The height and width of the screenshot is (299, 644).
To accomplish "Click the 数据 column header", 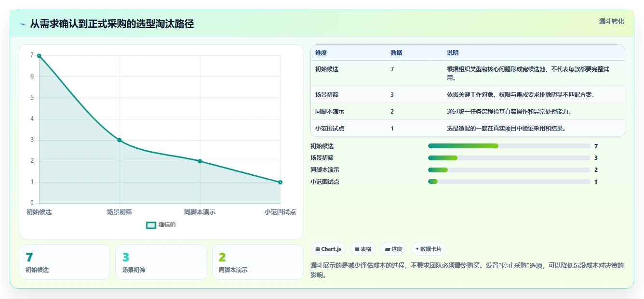I will click(396, 53).
